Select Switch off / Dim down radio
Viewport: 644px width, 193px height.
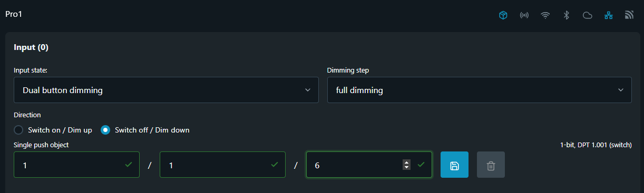105,130
